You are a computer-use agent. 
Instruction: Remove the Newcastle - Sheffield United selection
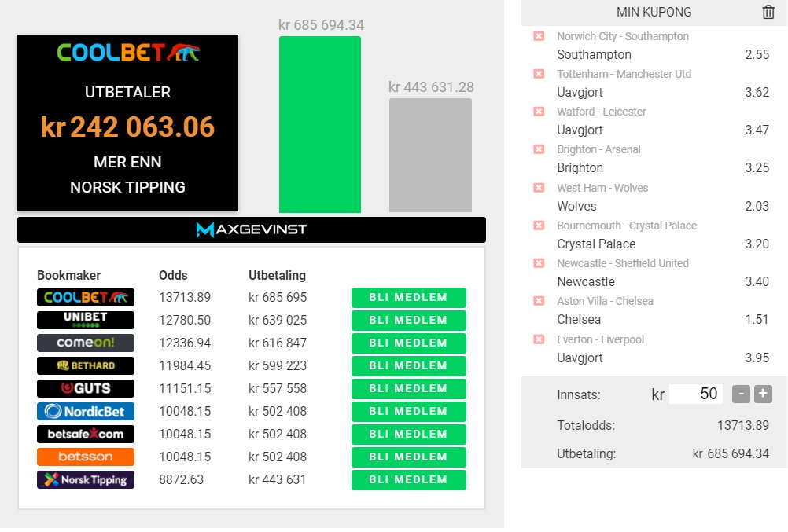point(539,262)
